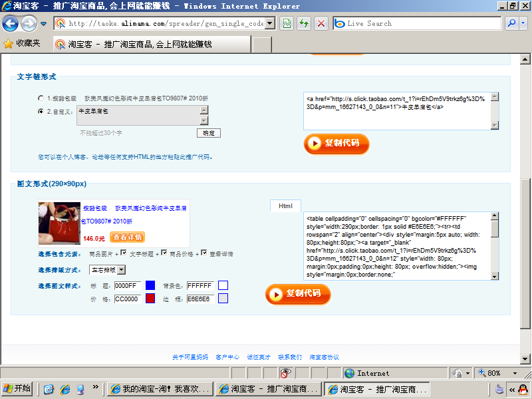Open the 联系我们 footer link
Screen dimensions: 532x399
point(290,357)
